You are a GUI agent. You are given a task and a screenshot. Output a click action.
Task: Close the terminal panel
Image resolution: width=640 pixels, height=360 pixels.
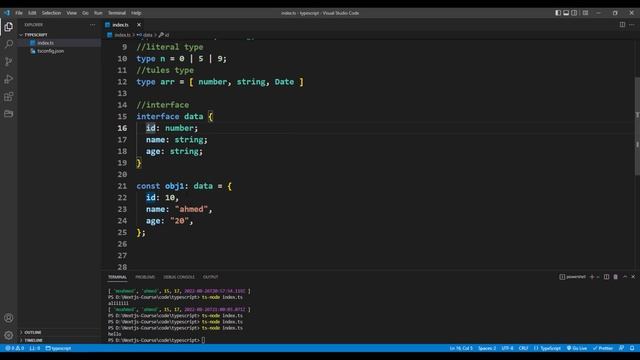pos(633,277)
